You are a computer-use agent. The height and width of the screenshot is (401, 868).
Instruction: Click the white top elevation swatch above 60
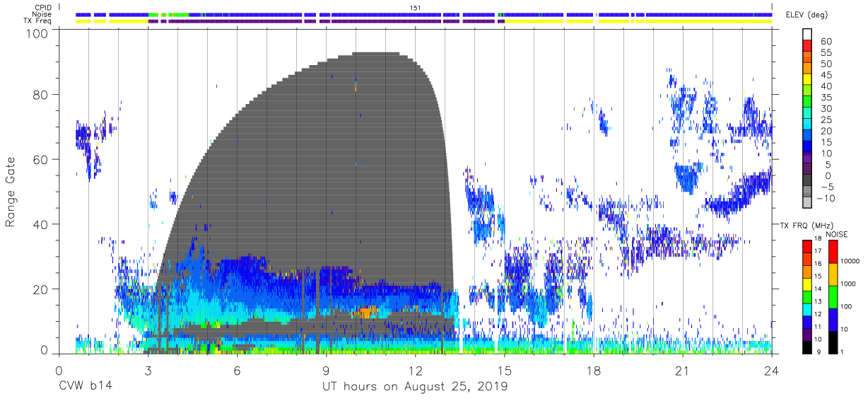pos(808,35)
